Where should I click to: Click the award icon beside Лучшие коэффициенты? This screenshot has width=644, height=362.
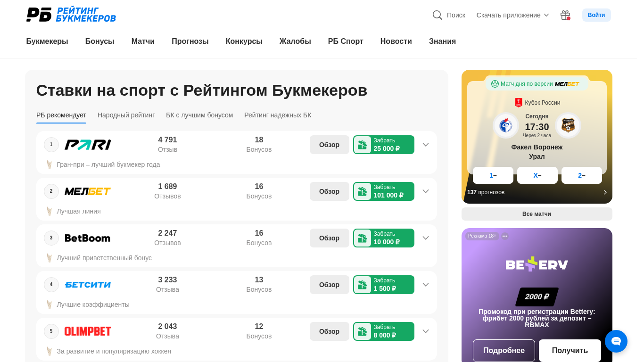tap(49, 304)
